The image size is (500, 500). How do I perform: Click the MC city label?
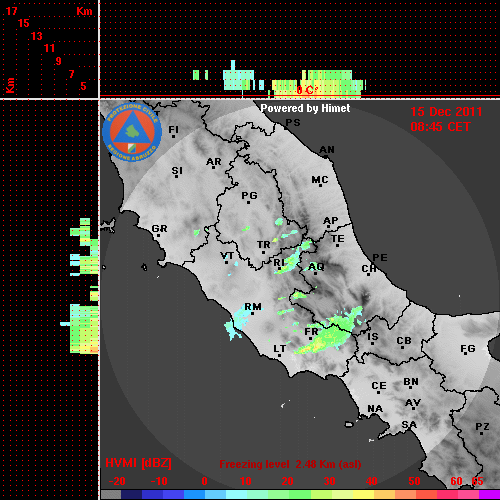[x=320, y=180]
